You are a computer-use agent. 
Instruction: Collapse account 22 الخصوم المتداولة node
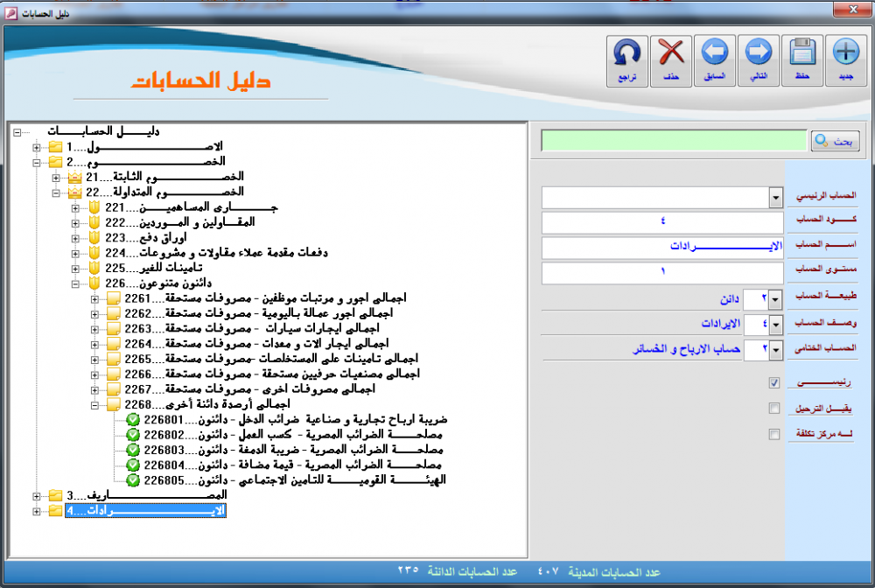(x=56, y=193)
